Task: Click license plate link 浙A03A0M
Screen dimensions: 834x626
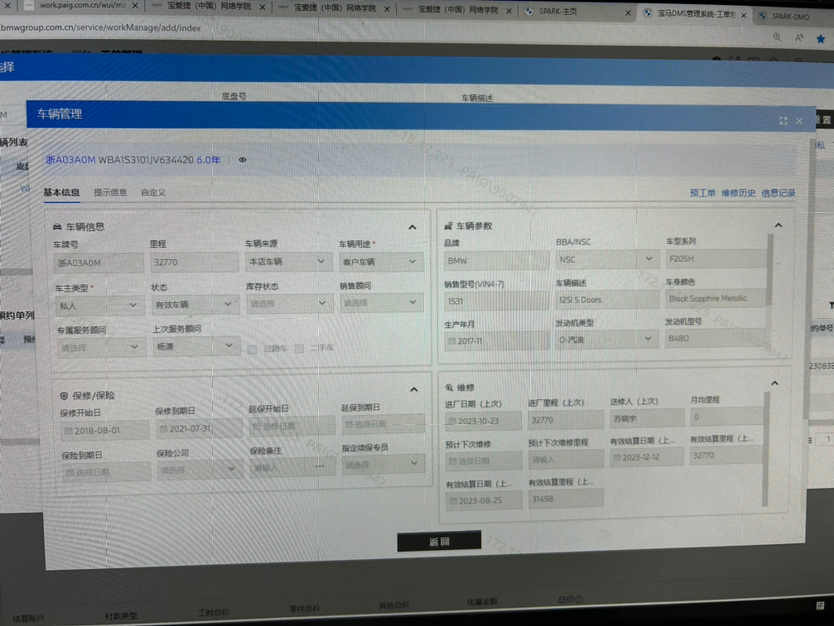Action: 70,160
